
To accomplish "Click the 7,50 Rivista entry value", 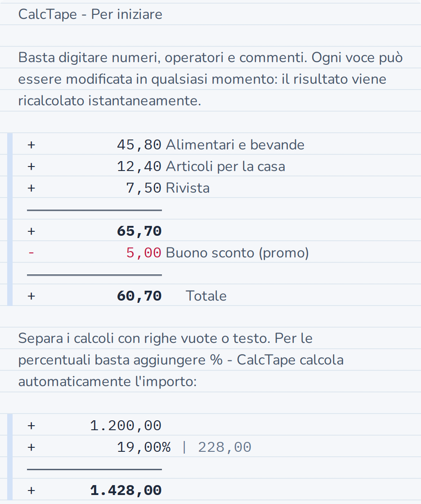I will (143, 188).
